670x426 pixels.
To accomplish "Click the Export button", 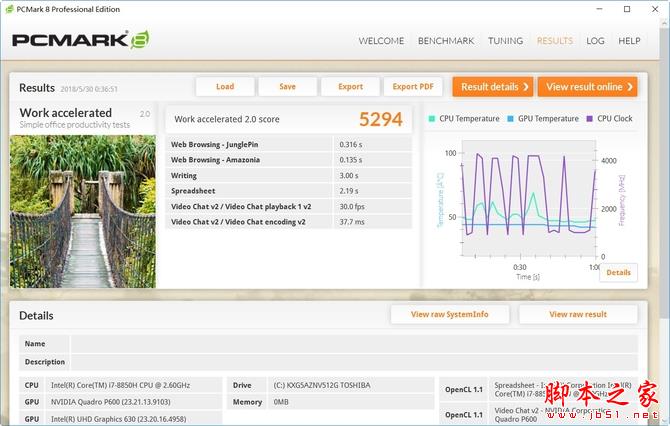I will 350,87.
